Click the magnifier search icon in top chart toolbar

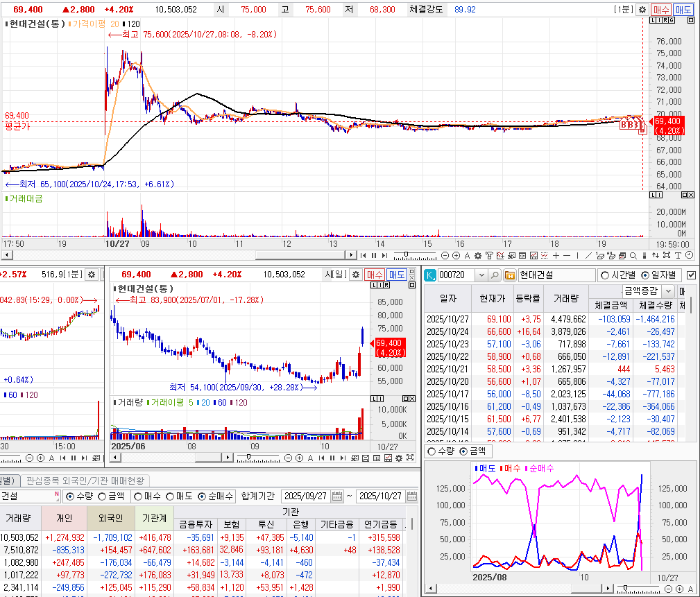pyautogui.click(x=633, y=256)
